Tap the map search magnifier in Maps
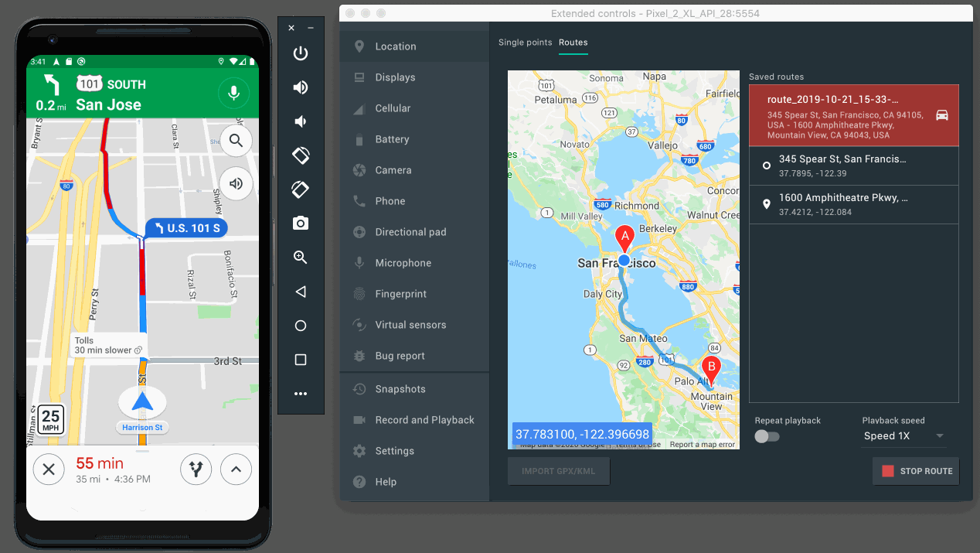This screenshot has height=553, width=980. point(236,140)
